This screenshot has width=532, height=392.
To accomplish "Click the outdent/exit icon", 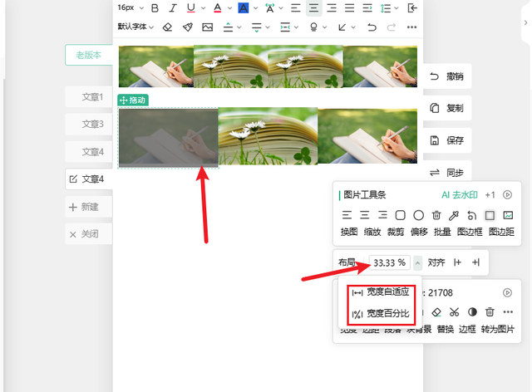I will (x=412, y=8).
